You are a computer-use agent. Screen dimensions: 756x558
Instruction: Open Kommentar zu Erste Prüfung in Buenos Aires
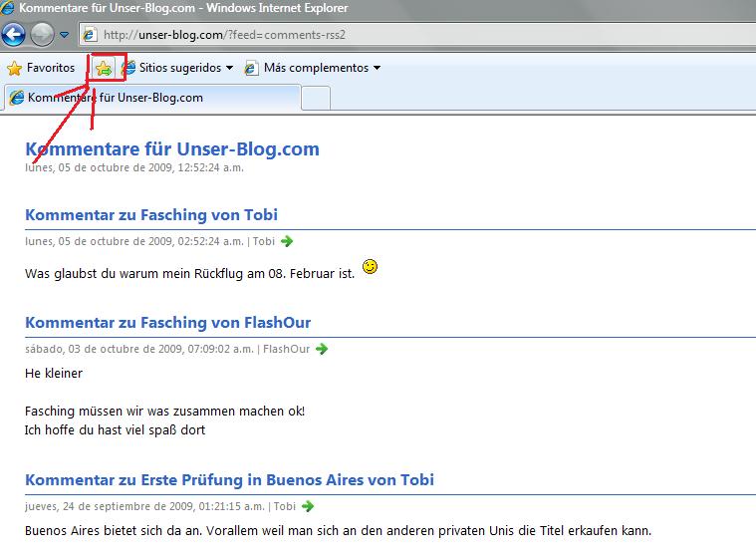(x=229, y=480)
